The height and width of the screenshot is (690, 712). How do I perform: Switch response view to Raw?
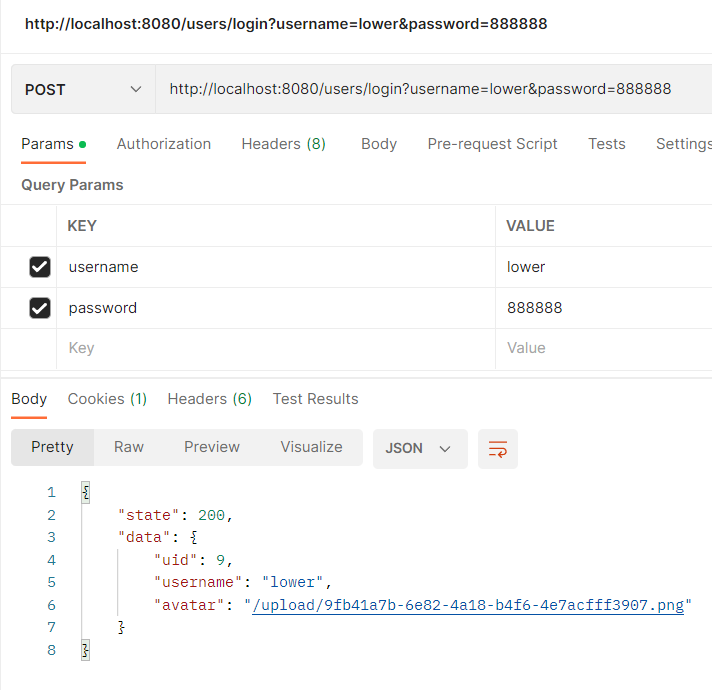tap(129, 447)
